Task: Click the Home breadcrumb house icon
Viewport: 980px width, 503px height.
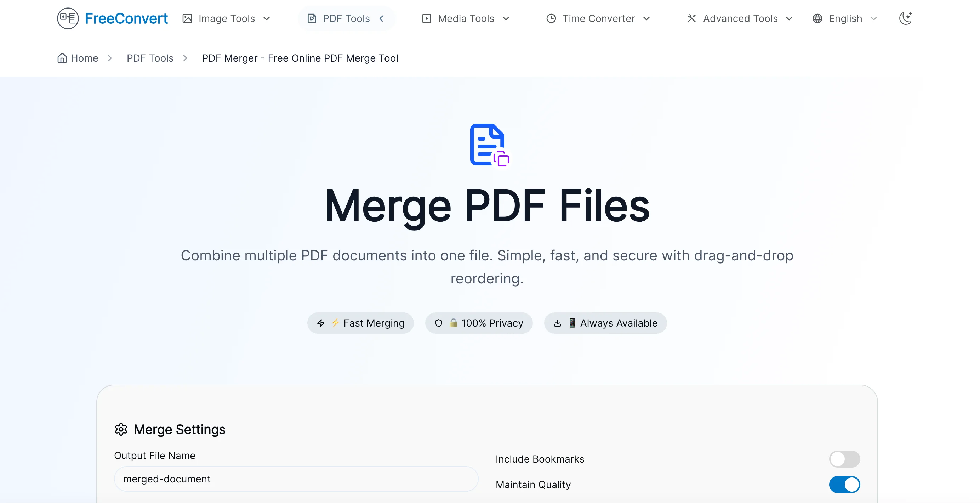Action: (62, 57)
